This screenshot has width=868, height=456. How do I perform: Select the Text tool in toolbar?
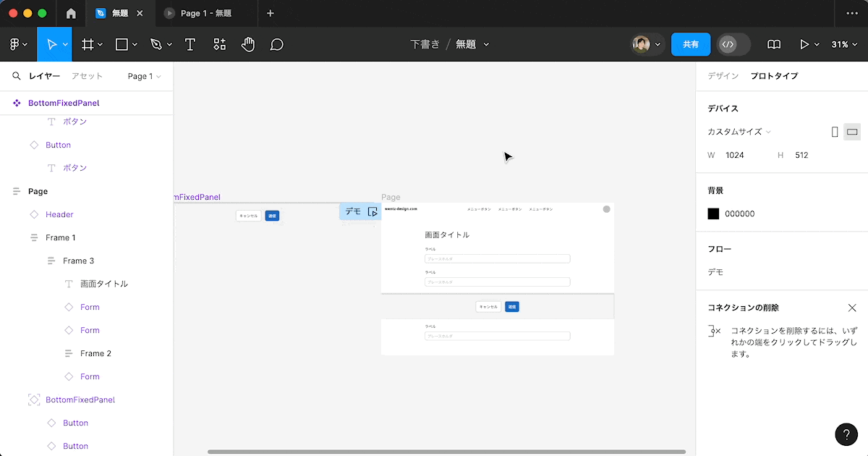click(x=190, y=44)
